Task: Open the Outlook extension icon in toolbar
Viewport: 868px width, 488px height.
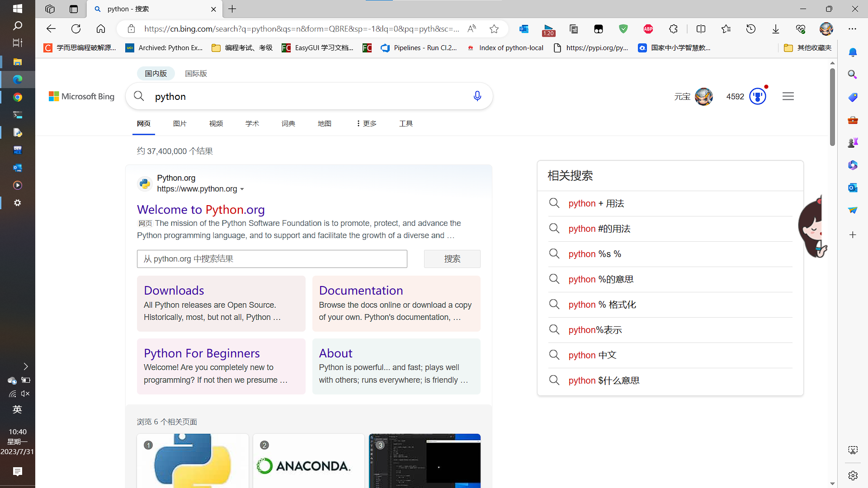Action: (x=524, y=29)
